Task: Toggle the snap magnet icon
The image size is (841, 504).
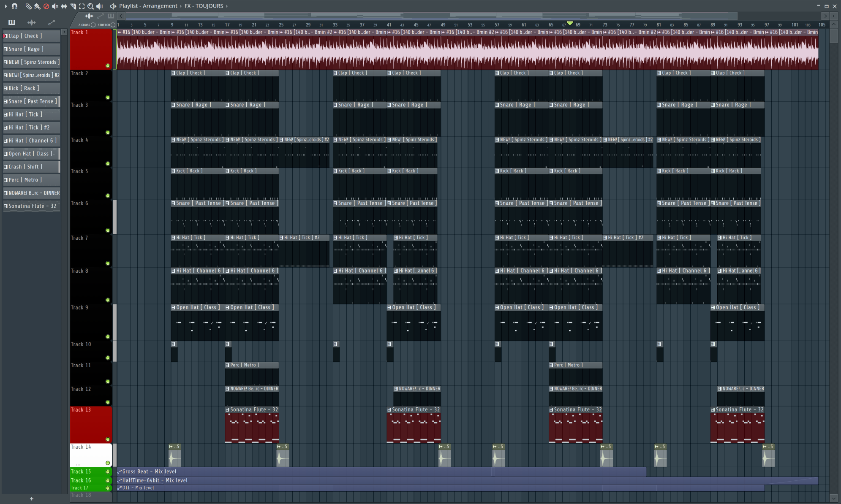Action: pyautogui.click(x=14, y=6)
